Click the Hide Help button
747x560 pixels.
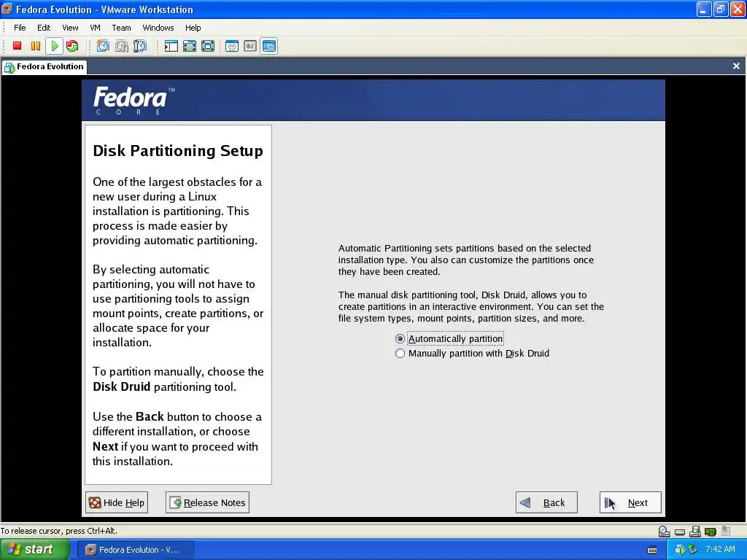[117, 502]
